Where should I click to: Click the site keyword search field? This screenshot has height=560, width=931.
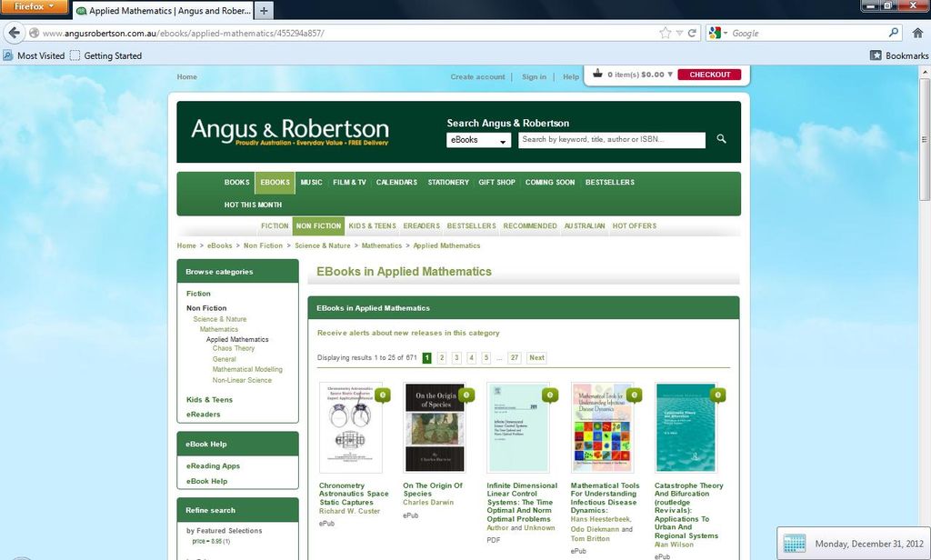pyautogui.click(x=612, y=140)
